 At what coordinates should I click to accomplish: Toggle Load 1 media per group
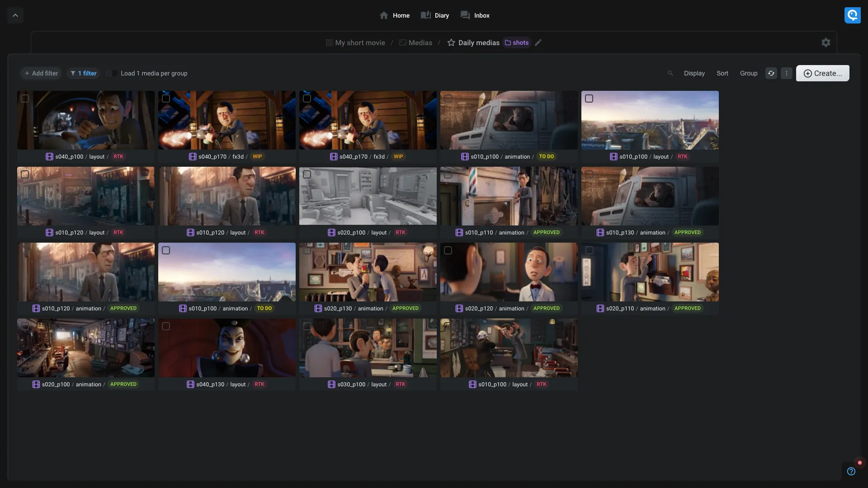coord(111,73)
